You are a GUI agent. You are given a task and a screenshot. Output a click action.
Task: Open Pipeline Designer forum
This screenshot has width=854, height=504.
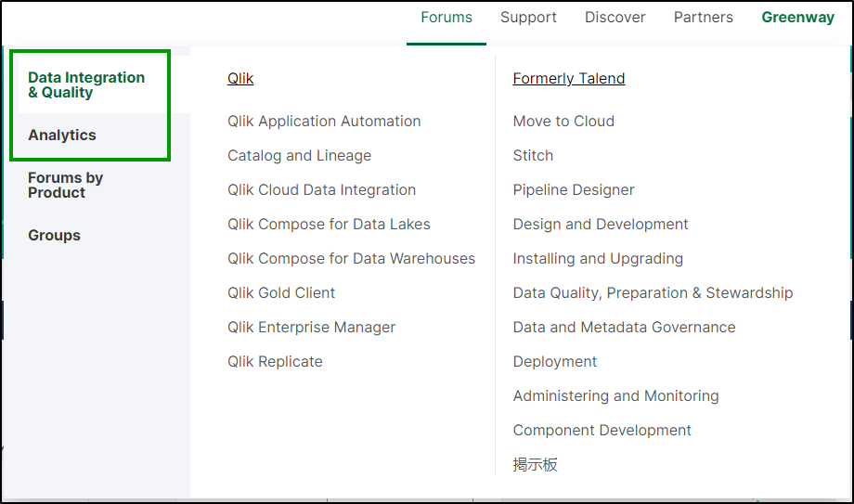click(574, 189)
